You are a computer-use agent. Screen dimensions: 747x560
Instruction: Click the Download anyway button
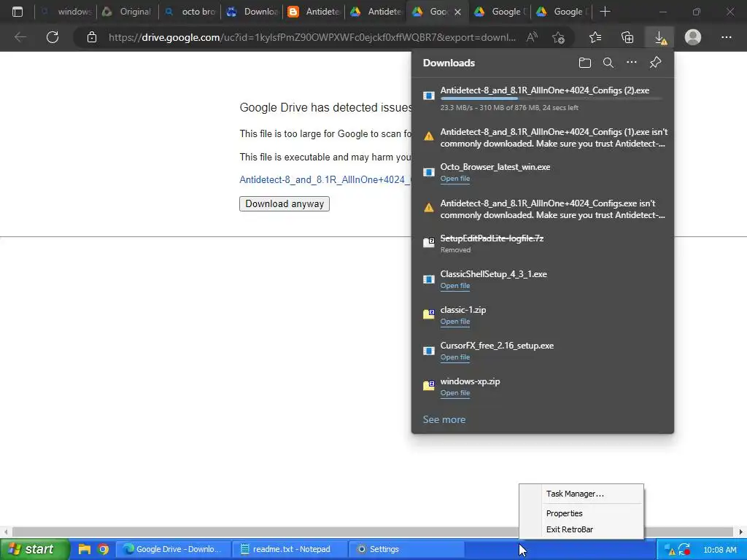(285, 204)
